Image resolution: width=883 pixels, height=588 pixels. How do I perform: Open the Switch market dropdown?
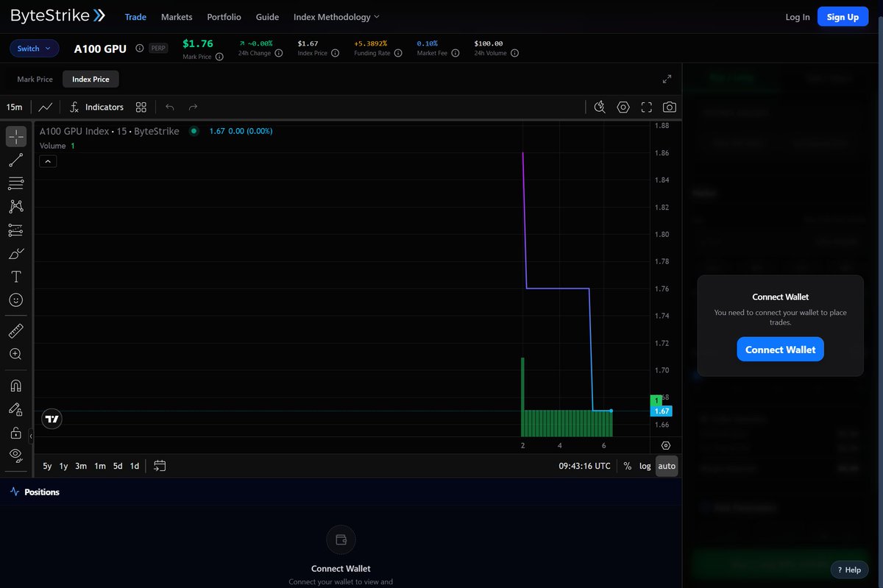pos(35,49)
